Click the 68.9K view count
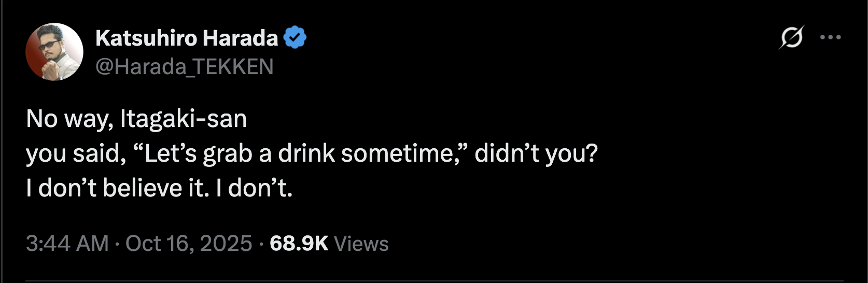 [299, 244]
